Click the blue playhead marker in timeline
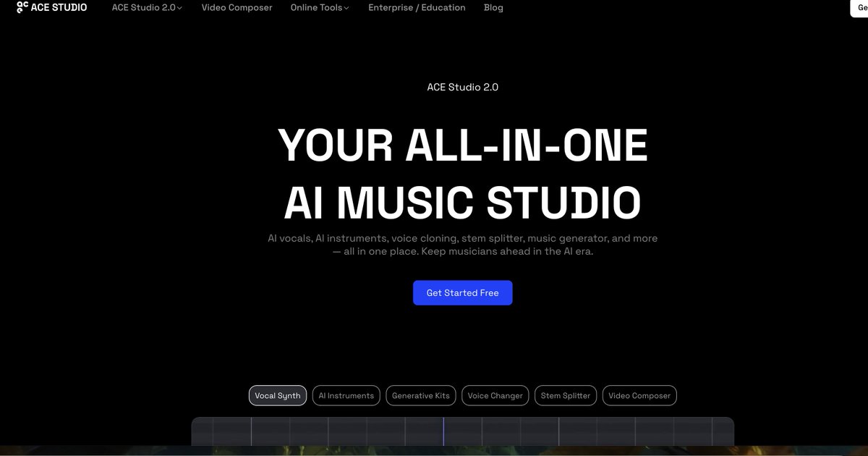 (x=443, y=431)
